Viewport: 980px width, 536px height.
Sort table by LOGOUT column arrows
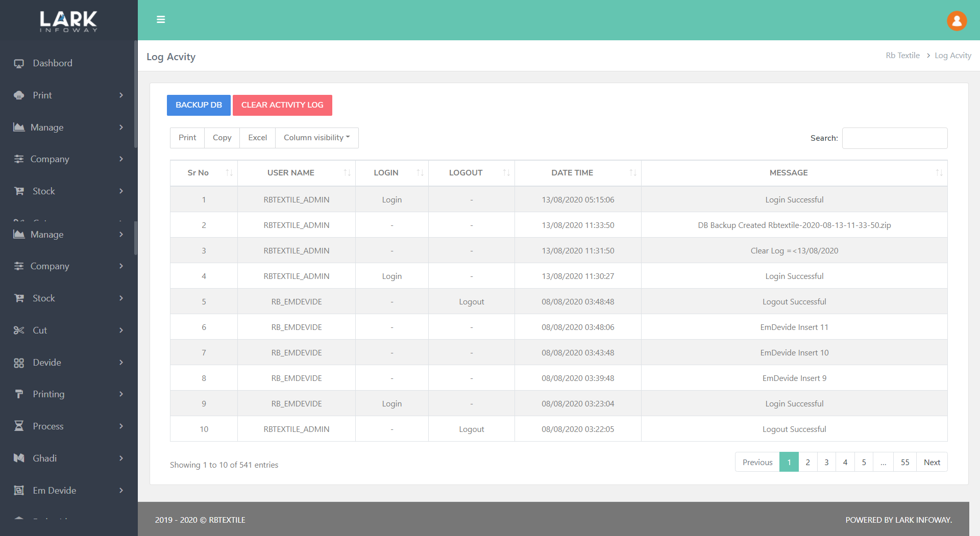pyautogui.click(x=506, y=173)
